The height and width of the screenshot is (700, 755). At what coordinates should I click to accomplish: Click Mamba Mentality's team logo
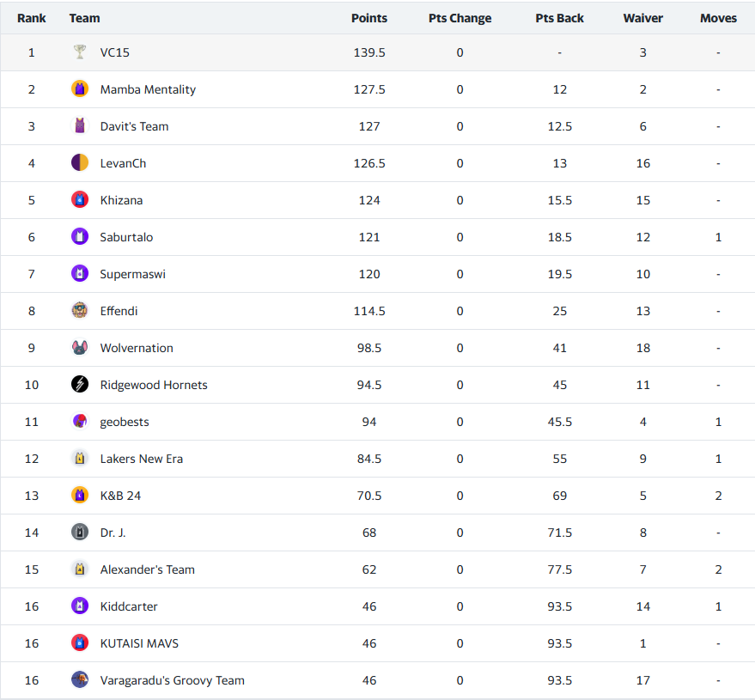[80, 89]
